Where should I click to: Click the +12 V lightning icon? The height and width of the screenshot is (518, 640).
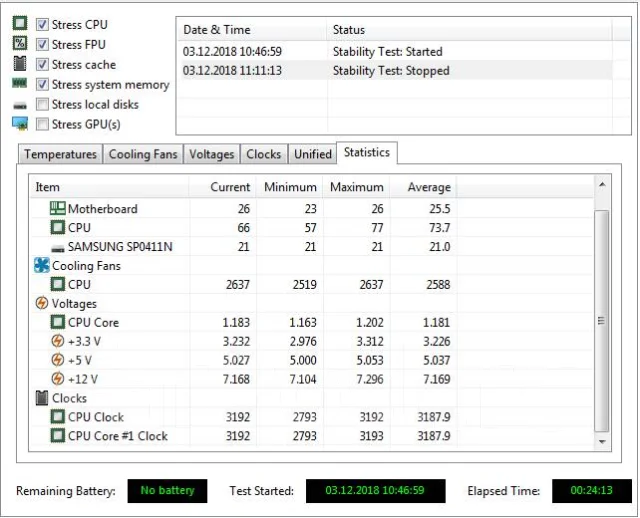click(58, 379)
